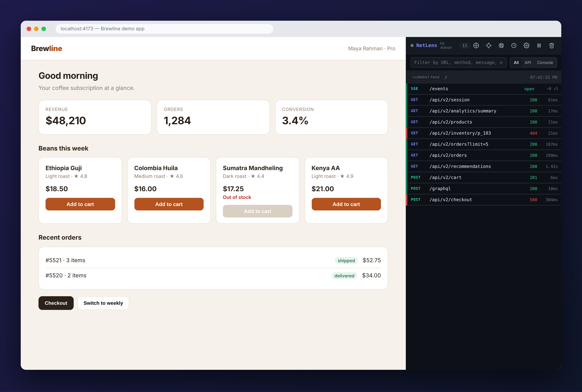
Task: Add Kenya AA to cart
Action: 346,204
